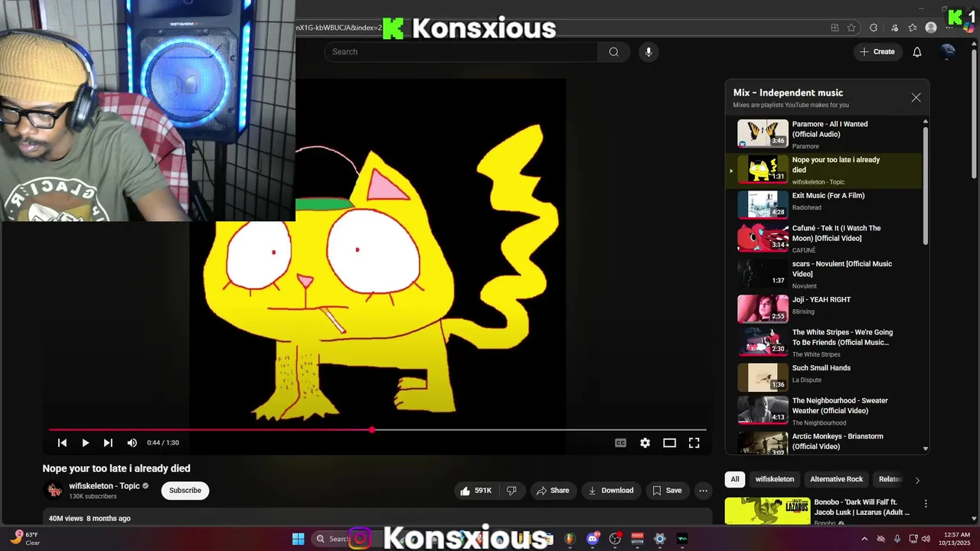
Task: Play Joji - YEAH RIGHT from the mix
Action: click(x=823, y=309)
